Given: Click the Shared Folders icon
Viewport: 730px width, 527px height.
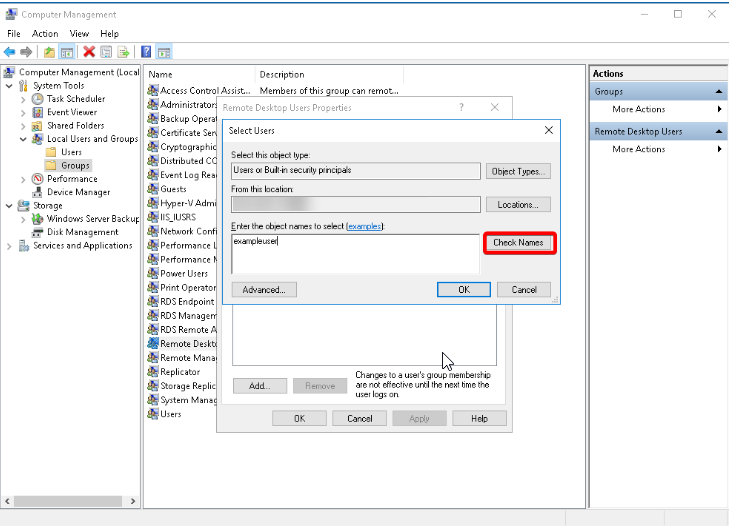Looking at the screenshot, I should (37, 126).
